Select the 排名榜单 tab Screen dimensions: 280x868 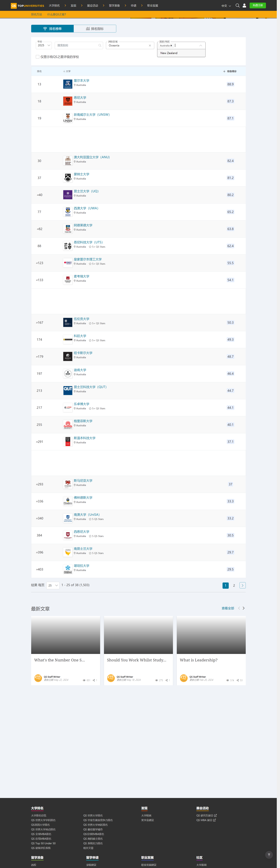point(52,29)
